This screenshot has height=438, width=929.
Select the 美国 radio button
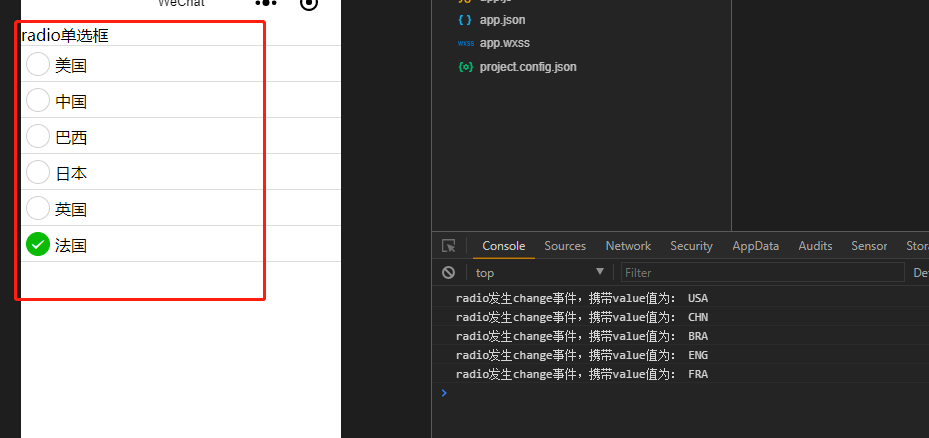coord(38,64)
